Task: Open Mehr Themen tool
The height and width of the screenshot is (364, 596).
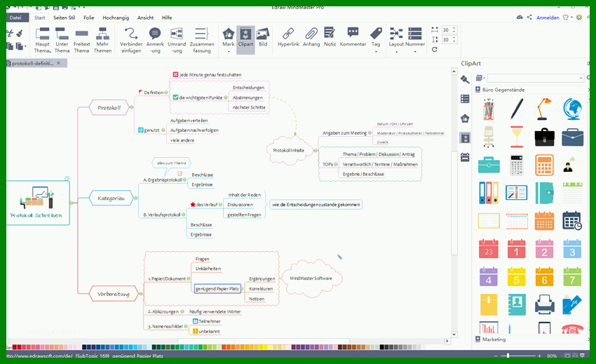Action: pos(102,40)
